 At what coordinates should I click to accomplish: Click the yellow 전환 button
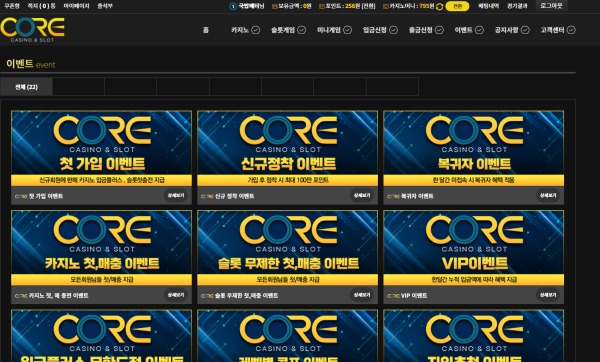(457, 6)
